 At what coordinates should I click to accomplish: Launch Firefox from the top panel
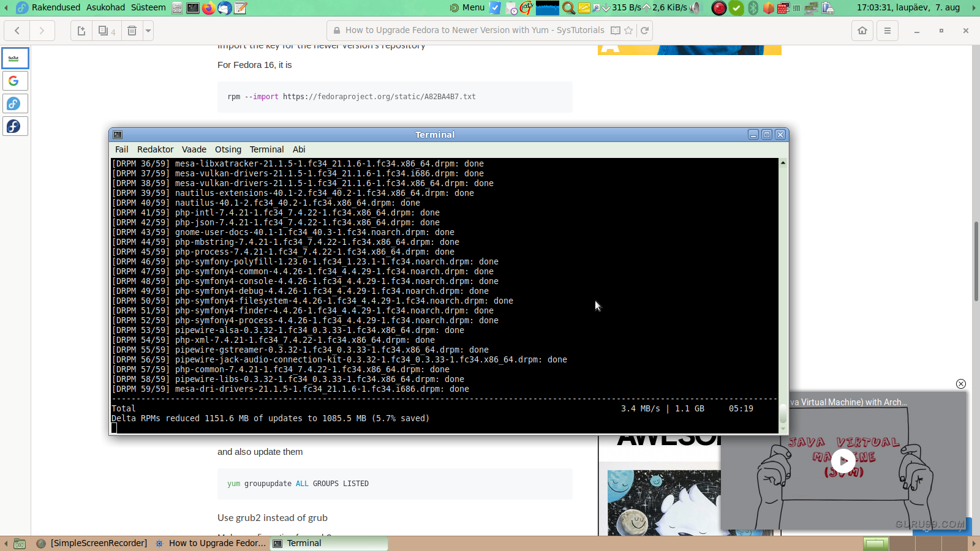(209, 8)
